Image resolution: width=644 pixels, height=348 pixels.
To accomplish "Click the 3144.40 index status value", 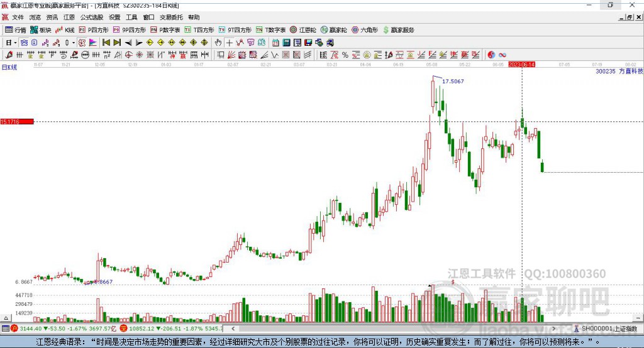I will pos(30,329).
